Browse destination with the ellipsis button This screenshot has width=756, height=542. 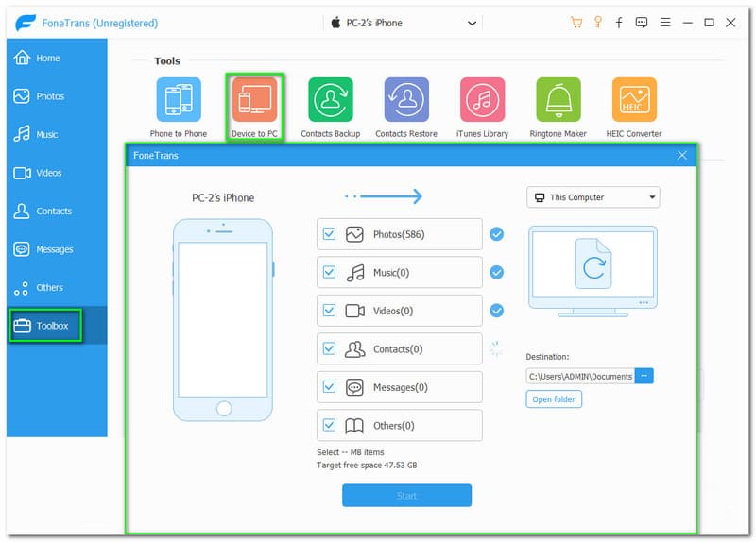pos(644,376)
